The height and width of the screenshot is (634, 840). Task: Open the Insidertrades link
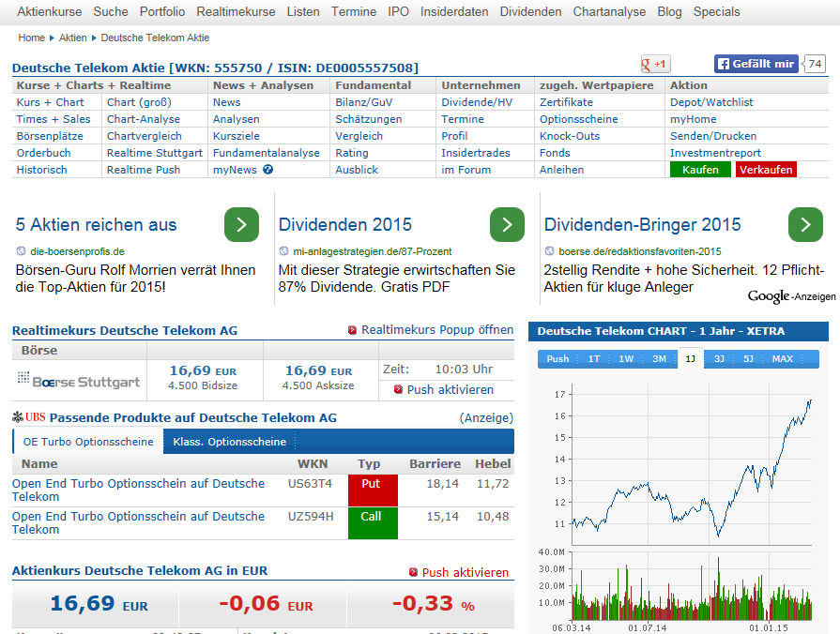pos(476,153)
